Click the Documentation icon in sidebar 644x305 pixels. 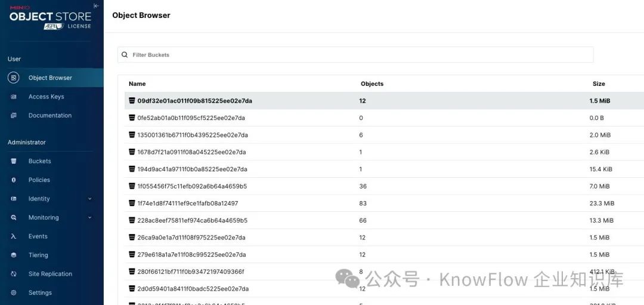[14, 115]
